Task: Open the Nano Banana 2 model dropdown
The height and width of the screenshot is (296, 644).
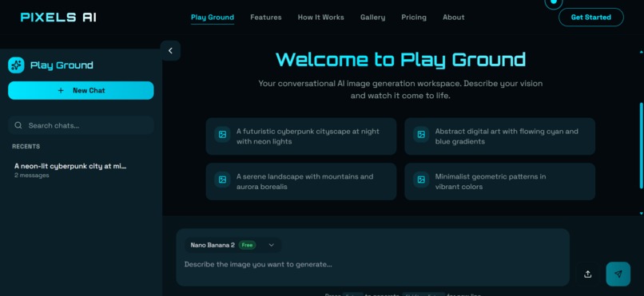Action: pyautogui.click(x=233, y=245)
